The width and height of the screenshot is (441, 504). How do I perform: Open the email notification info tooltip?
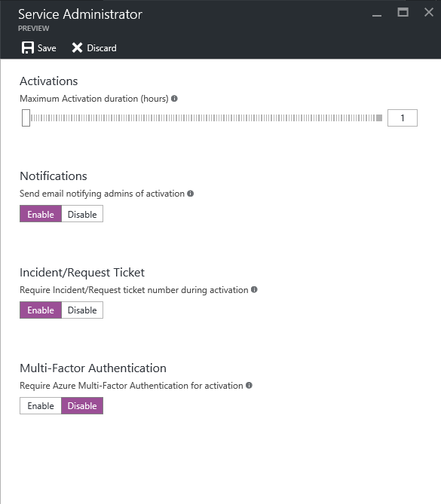point(191,194)
